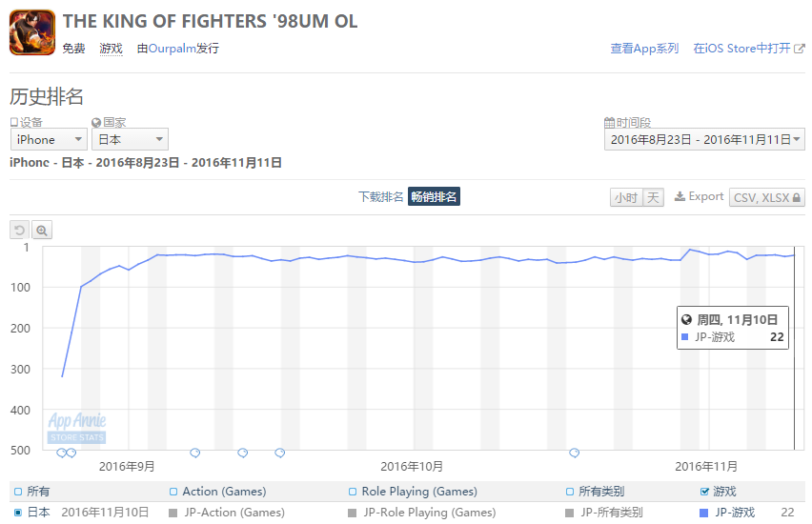Screen dimensions: 812x524
Task: Click the external link icon beside iOS Store
Action: point(800,49)
